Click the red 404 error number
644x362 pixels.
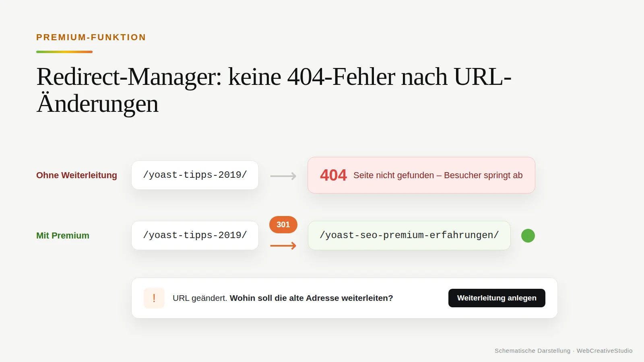[x=333, y=175]
